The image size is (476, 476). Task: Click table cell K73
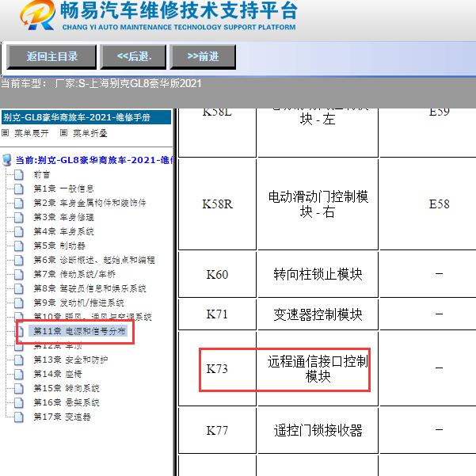(x=217, y=369)
